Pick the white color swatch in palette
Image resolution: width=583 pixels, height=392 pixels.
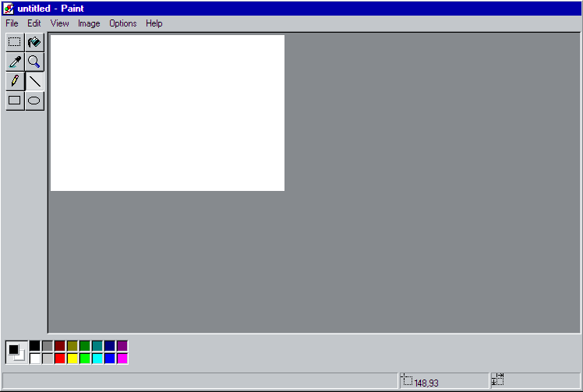[x=35, y=358]
